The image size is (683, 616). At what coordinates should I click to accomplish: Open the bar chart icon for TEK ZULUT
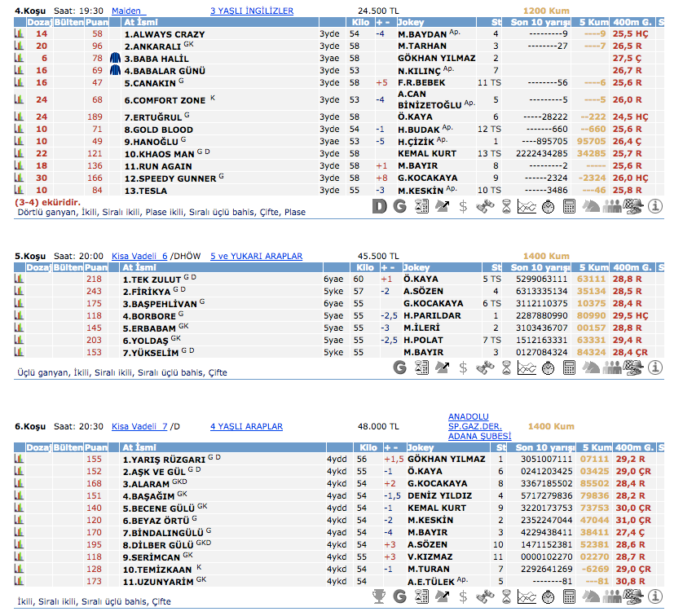tap(19, 279)
